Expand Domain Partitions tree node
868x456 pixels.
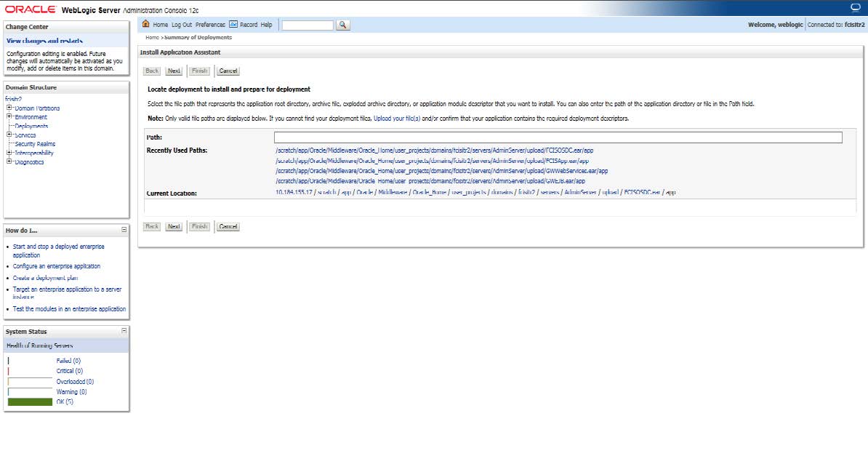(x=9, y=108)
